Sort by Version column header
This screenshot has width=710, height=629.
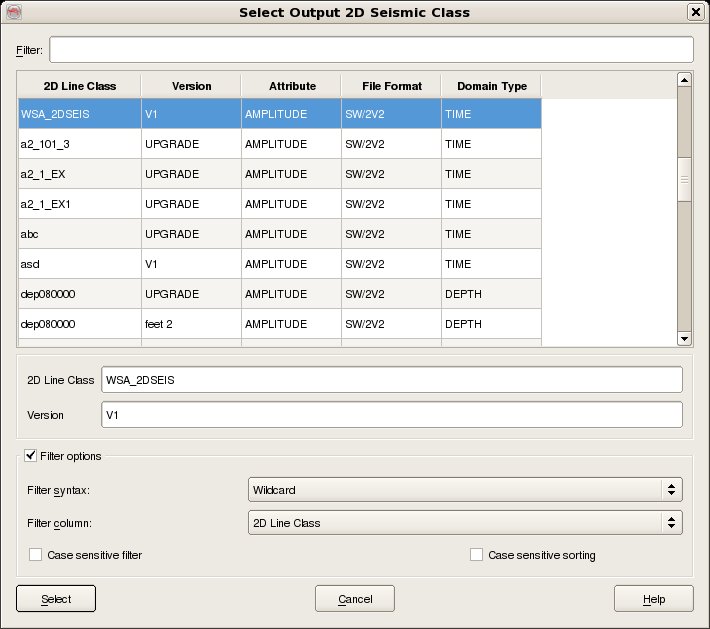point(191,86)
